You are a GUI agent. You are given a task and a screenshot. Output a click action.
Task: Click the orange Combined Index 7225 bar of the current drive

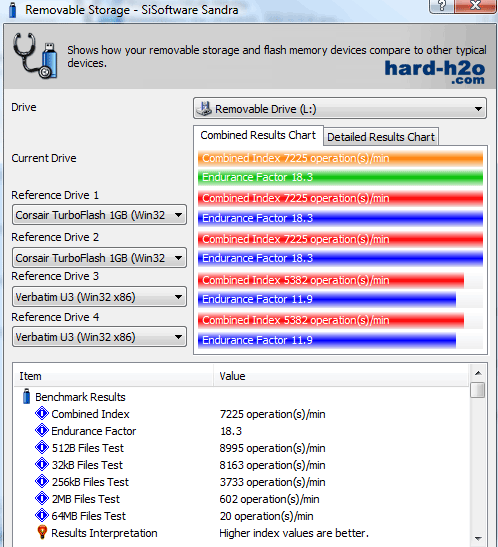click(340, 158)
